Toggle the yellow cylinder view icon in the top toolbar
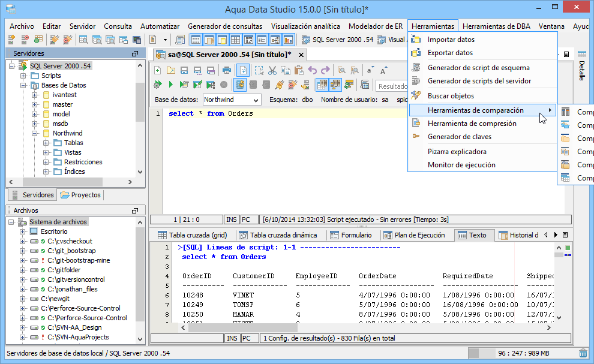 (x=223, y=40)
